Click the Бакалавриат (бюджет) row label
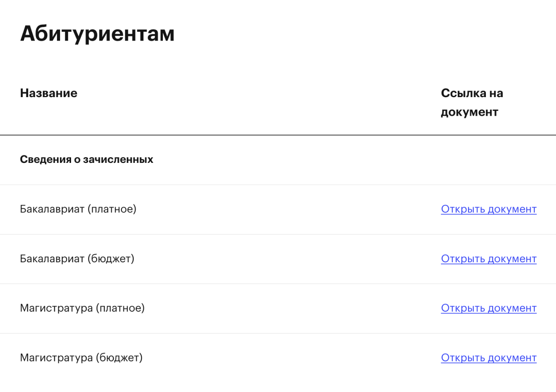 77,259
